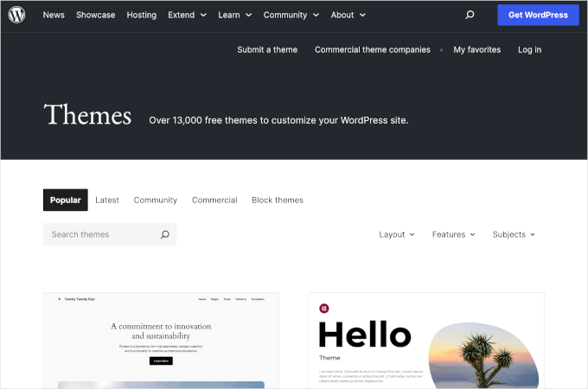Screen dimensions: 588x389
Task: Focus the Search themes input field
Action: [x=99, y=234]
